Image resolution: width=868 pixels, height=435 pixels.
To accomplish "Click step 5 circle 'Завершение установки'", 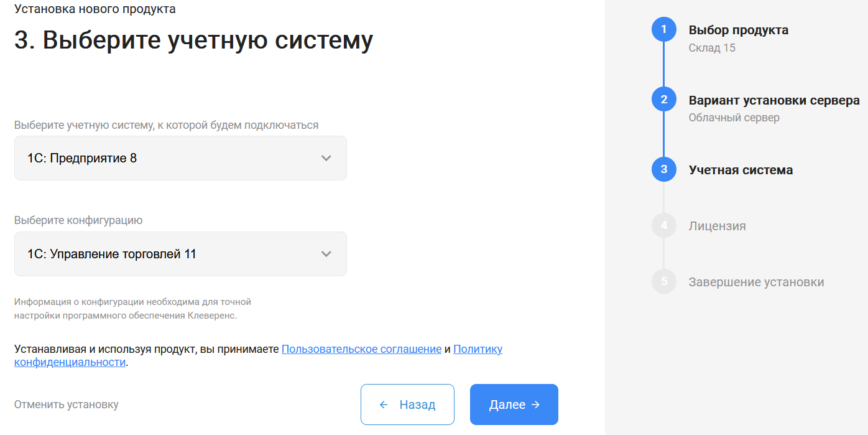I will click(664, 281).
